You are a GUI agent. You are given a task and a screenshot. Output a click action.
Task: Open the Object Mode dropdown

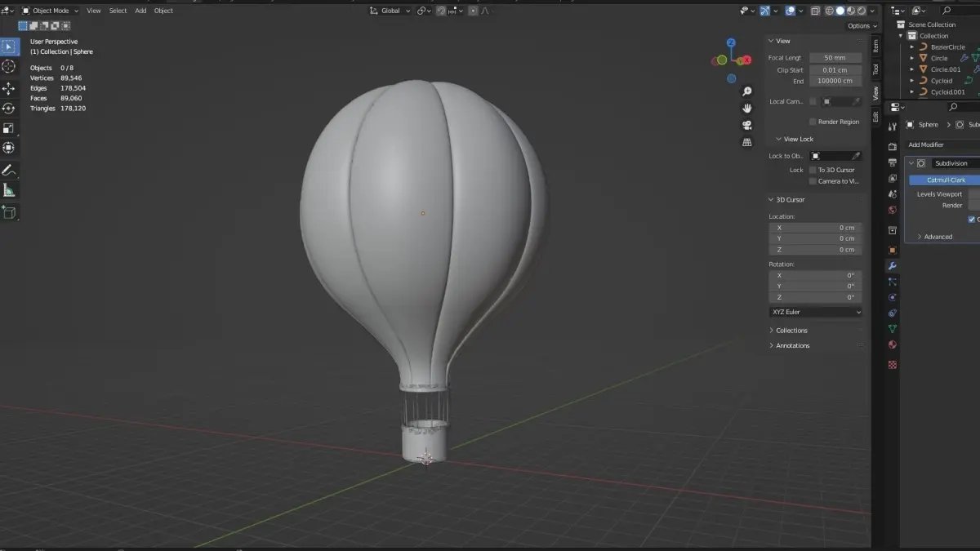coord(51,11)
